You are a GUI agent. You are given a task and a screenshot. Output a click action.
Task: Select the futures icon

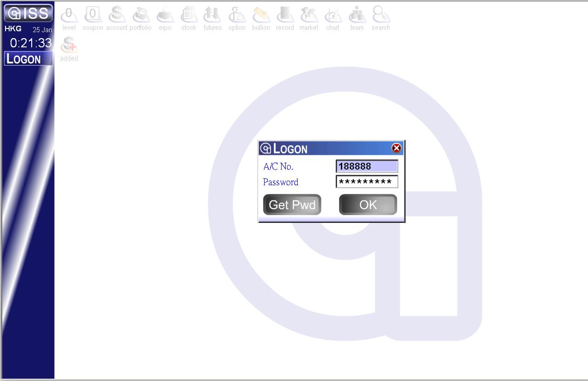pyautogui.click(x=213, y=16)
